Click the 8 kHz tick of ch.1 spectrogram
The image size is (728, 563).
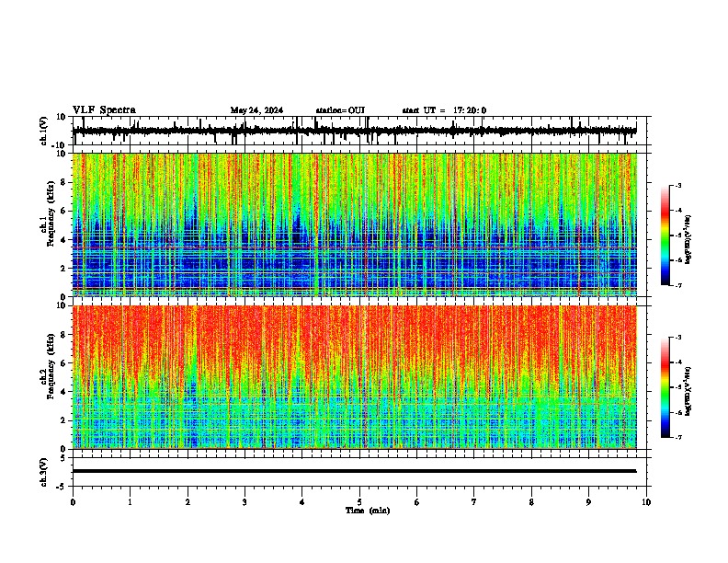click(x=63, y=182)
